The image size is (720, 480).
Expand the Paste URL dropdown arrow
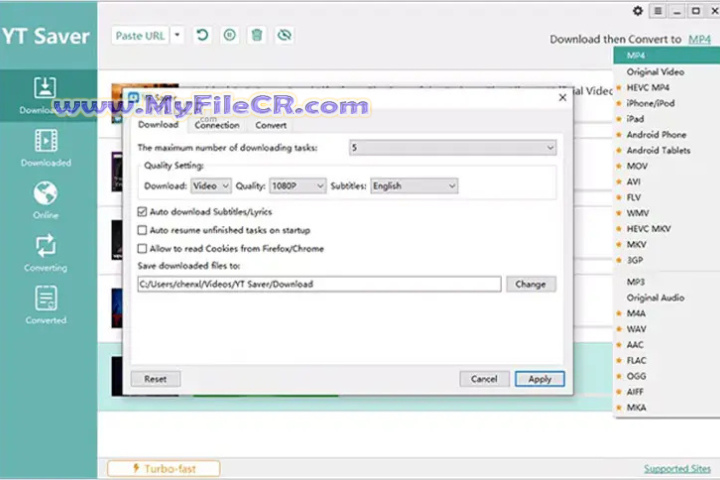coord(177,35)
